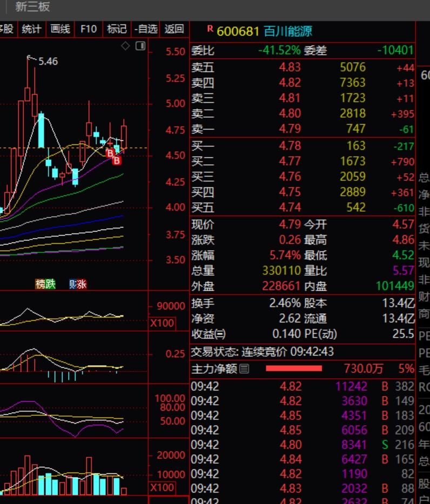Screen dimensions: 430x504
Task: Select 卖三 ask price 4.81
Action: [290, 98]
